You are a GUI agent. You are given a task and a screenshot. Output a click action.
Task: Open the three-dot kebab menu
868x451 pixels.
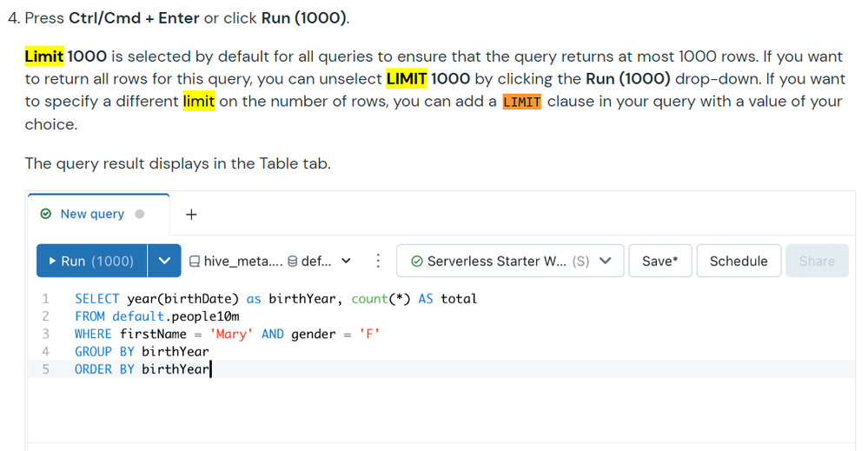378,261
